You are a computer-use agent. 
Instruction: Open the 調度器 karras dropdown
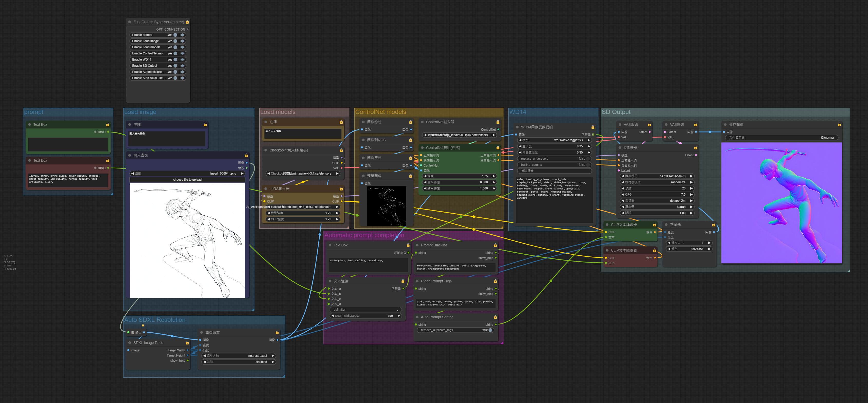click(x=657, y=207)
